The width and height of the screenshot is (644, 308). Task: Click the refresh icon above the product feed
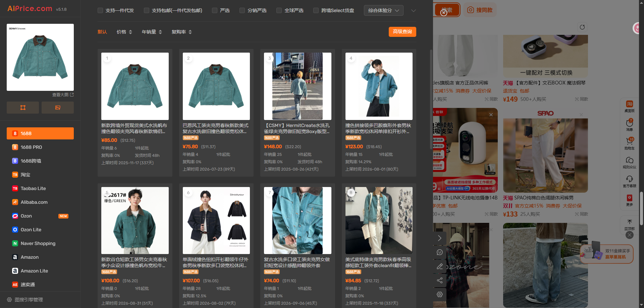click(x=582, y=27)
